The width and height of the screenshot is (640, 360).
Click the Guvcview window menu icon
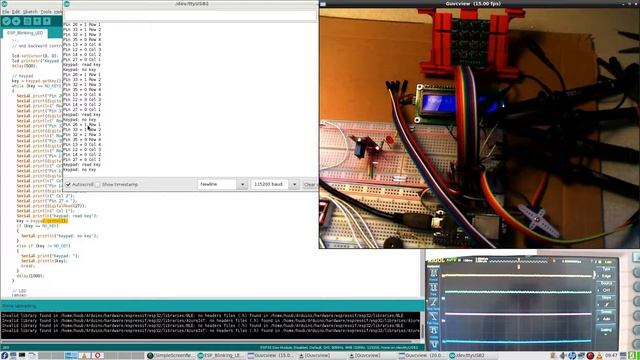tap(323, 4)
